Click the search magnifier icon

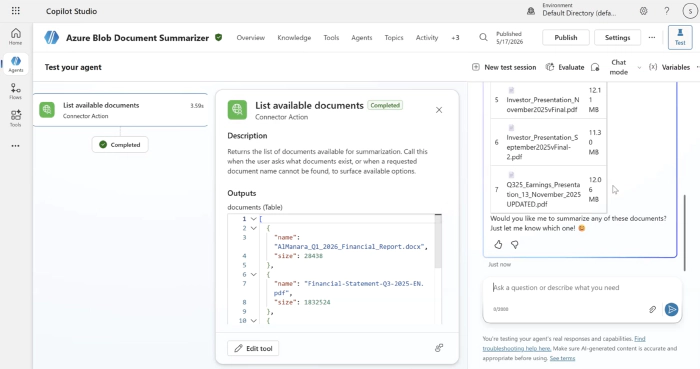click(483, 37)
